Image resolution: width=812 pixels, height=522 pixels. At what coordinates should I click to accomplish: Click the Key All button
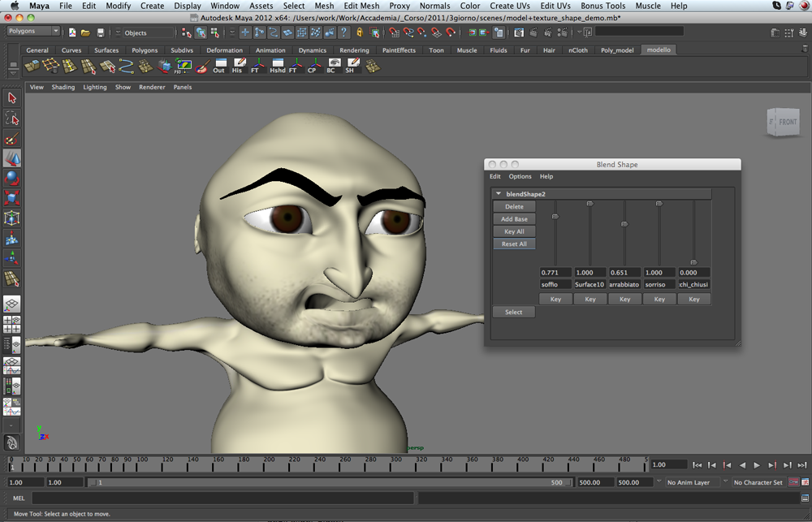pos(514,231)
